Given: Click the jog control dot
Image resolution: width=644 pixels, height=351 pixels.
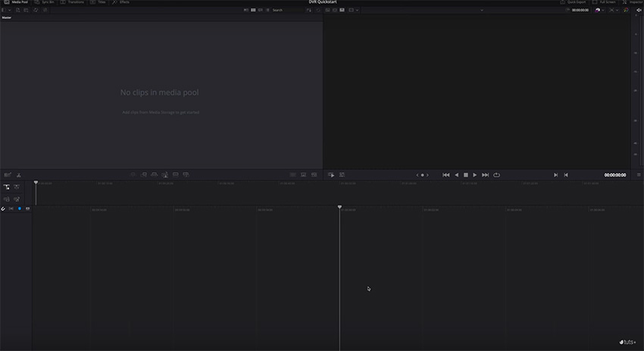Looking at the screenshot, I should click(422, 175).
